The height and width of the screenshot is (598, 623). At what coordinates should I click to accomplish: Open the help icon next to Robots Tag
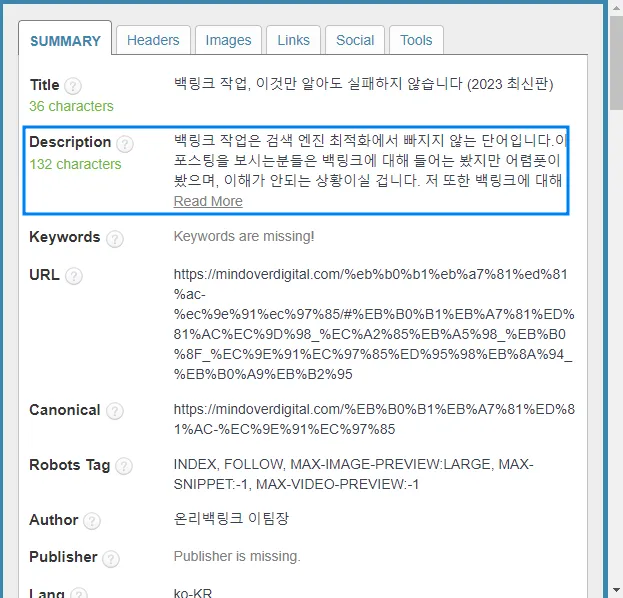point(124,466)
